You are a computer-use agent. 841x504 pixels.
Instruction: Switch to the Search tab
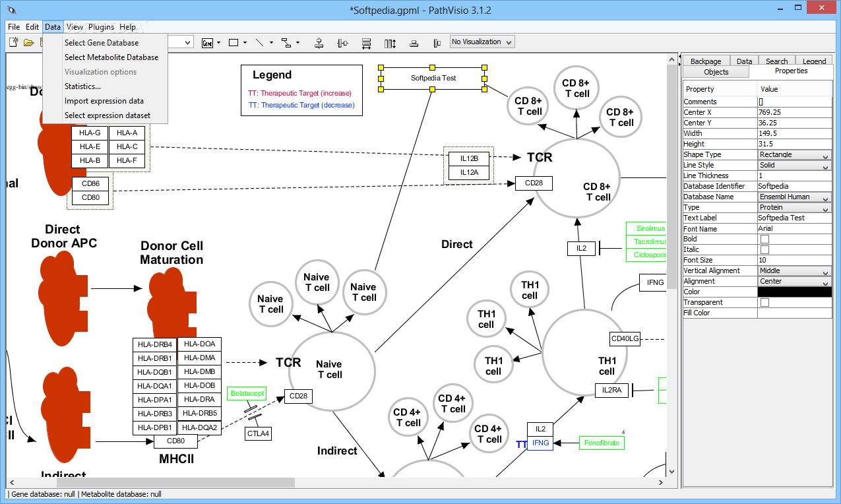[776, 61]
